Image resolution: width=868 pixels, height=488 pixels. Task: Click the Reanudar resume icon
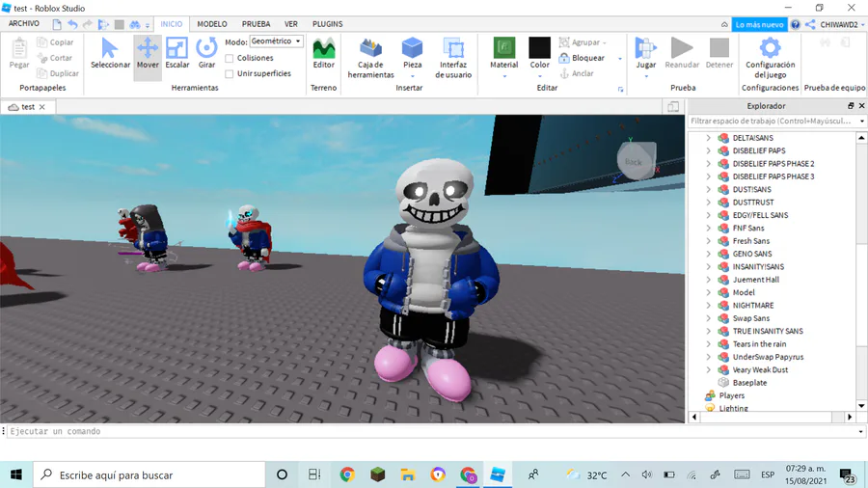point(682,48)
